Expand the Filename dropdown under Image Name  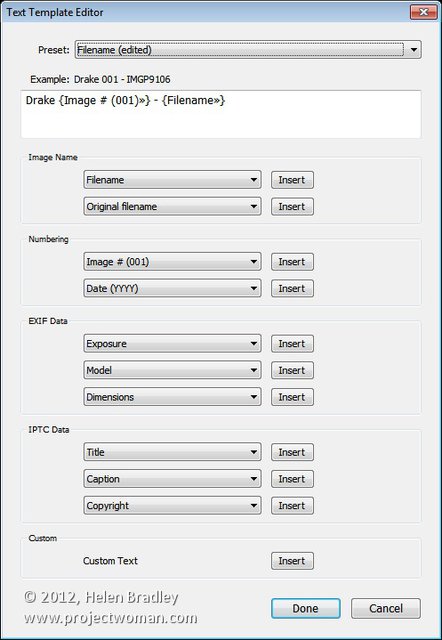[172, 180]
